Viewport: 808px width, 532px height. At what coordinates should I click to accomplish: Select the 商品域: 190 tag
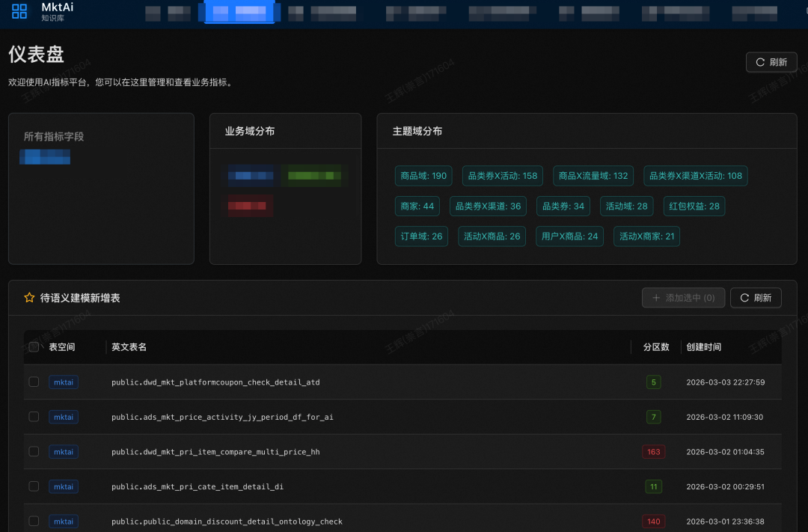point(423,176)
